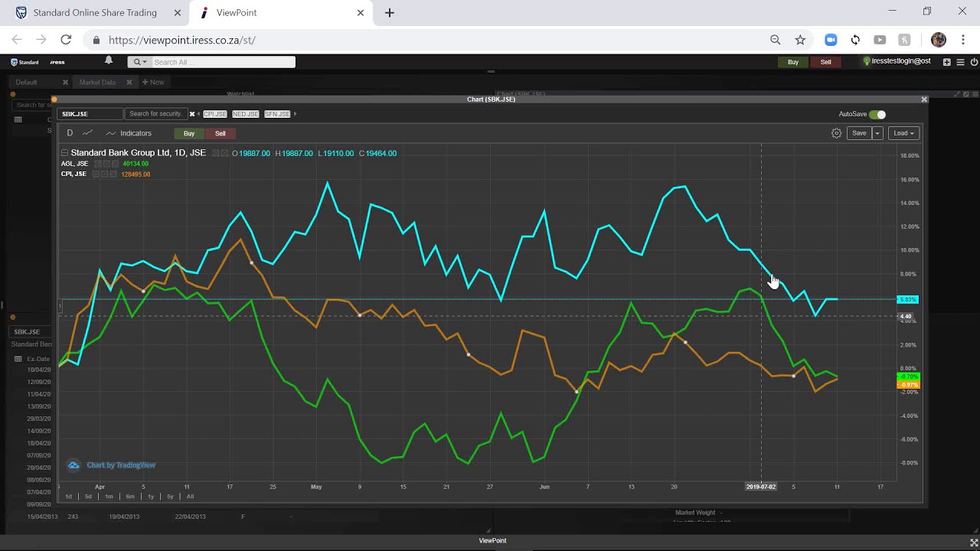The image size is (980, 551).
Task: Open the D interval selector
Action: (70, 133)
